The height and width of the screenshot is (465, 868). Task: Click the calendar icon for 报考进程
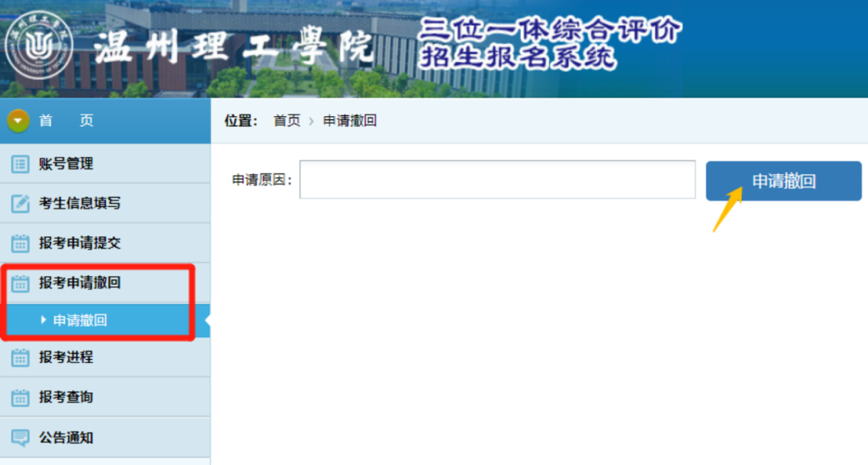coord(20,358)
